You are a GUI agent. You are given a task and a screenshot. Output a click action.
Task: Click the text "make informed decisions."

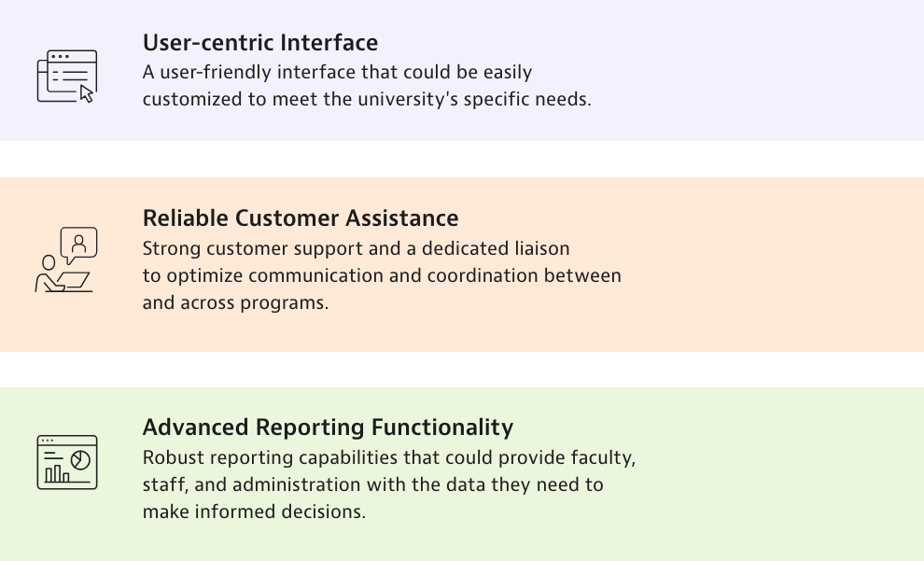coord(254,512)
